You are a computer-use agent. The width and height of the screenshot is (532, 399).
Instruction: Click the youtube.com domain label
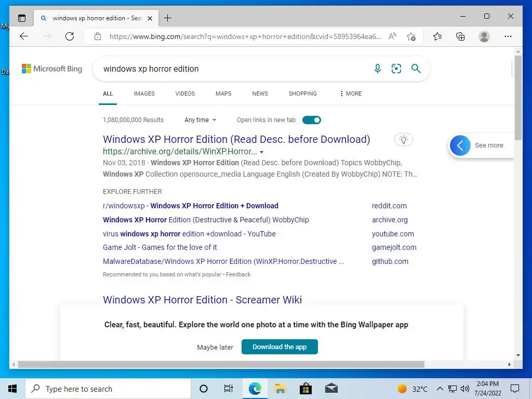pos(393,234)
